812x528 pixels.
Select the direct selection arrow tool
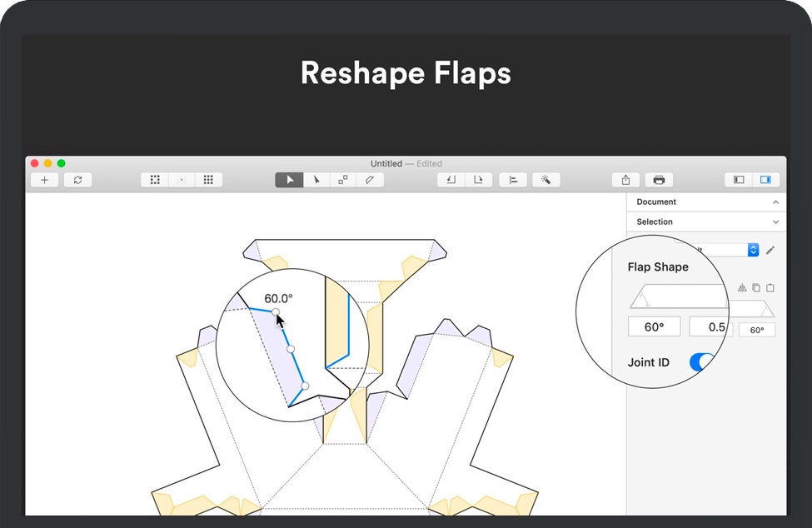pyautogui.click(x=316, y=180)
